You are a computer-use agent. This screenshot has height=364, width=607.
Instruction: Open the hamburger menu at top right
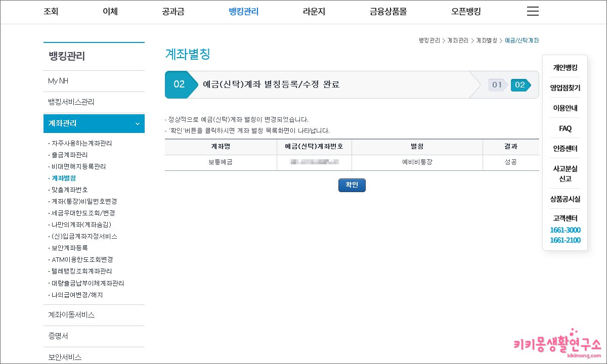(x=533, y=11)
